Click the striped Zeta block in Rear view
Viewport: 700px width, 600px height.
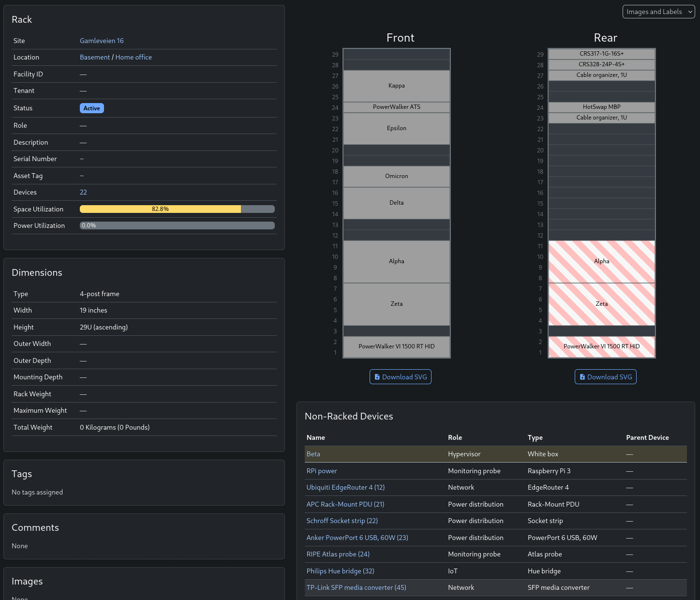click(x=601, y=304)
